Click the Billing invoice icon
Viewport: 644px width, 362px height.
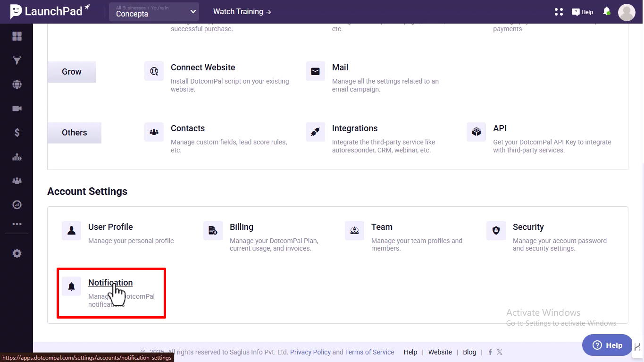[213, 231]
